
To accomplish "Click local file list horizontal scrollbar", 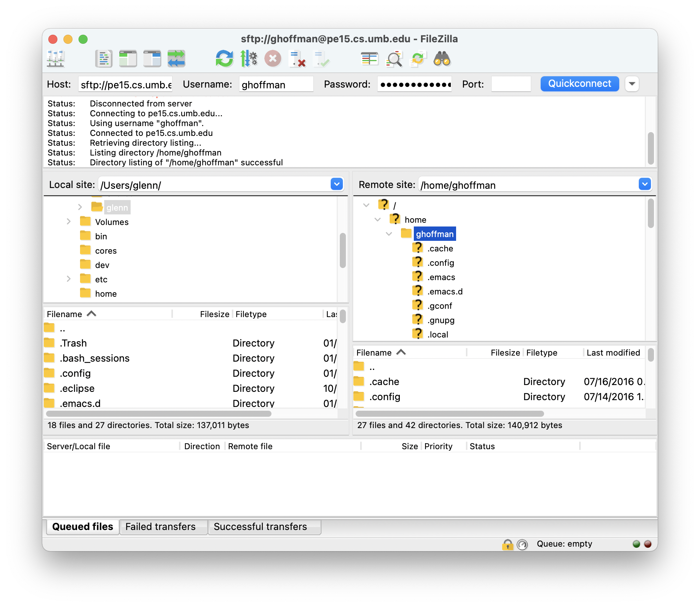I will [x=159, y=414].
